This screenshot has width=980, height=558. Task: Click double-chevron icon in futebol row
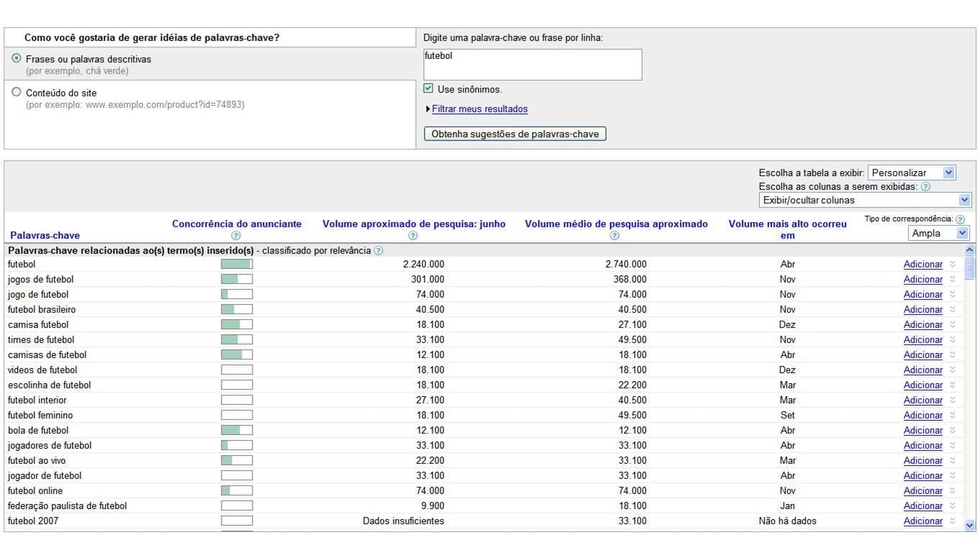[x=953, y=264]
